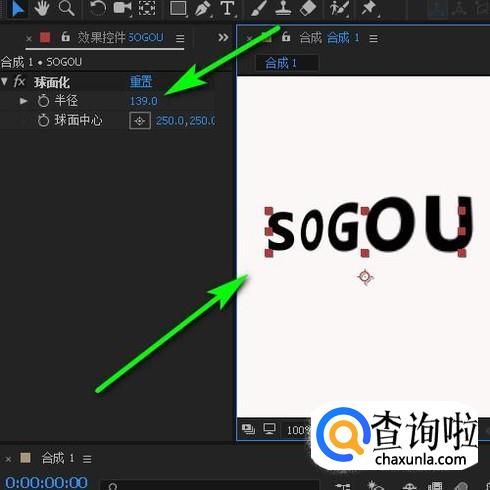Select the Hand tool

(x=42, y=8)
